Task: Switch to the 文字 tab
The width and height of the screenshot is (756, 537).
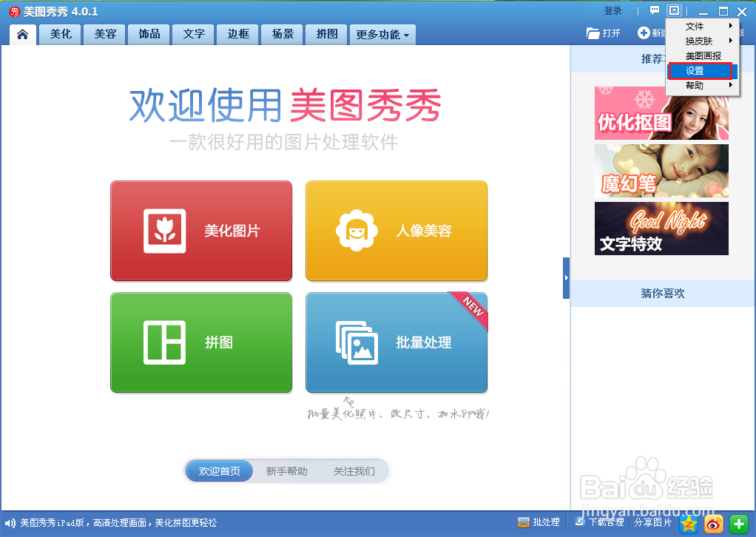Action: [194, 35]
